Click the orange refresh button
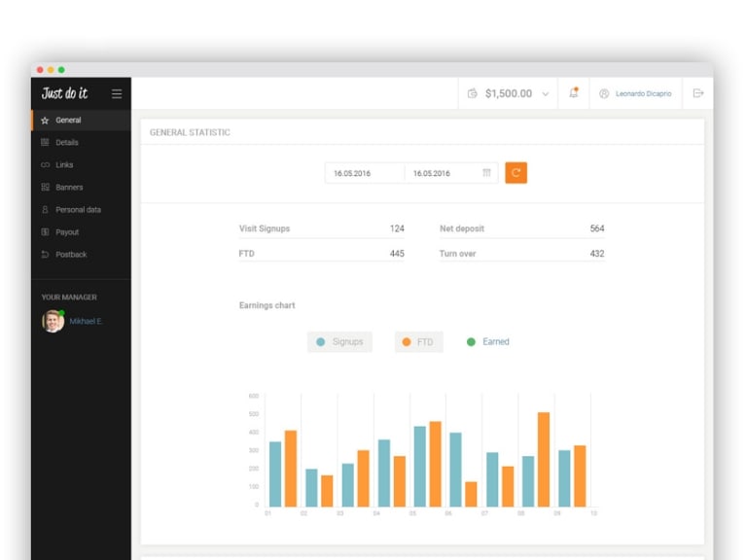This screenshot has height=560, width=747. (516, 173)
